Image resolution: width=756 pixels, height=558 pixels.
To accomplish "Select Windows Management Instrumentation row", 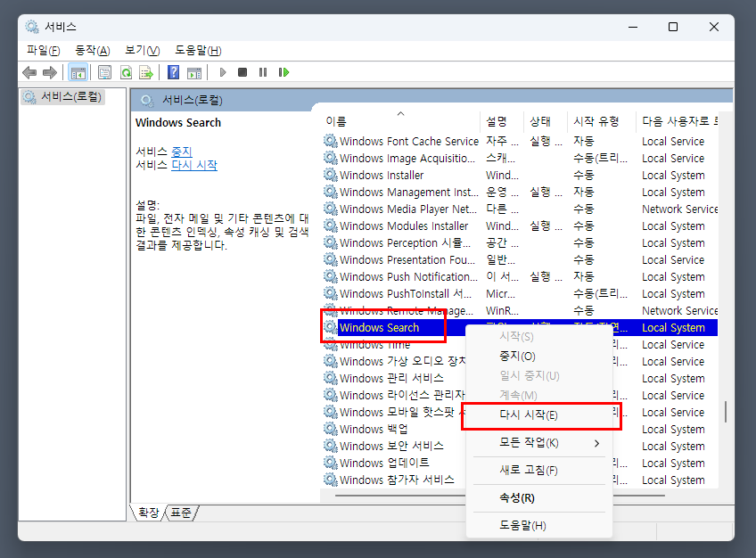I will point(521,192).
